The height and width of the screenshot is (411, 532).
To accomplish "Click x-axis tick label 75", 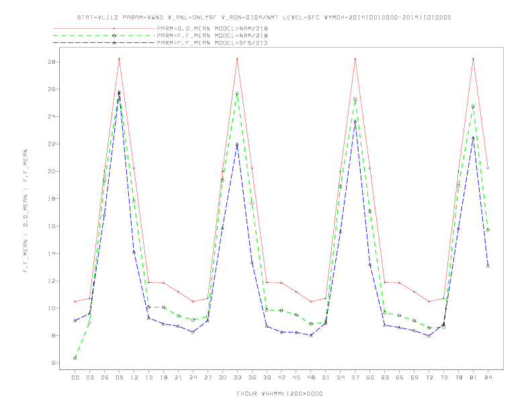I will pyautogui.click(x=444, y=377).
